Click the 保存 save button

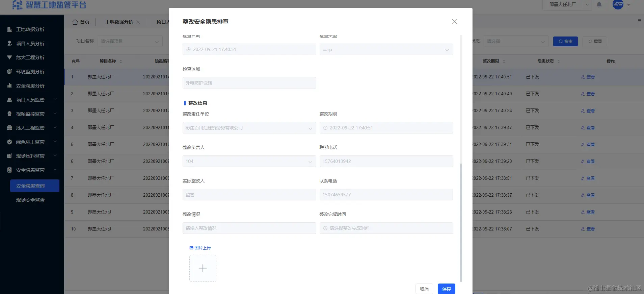coord(446,289)
